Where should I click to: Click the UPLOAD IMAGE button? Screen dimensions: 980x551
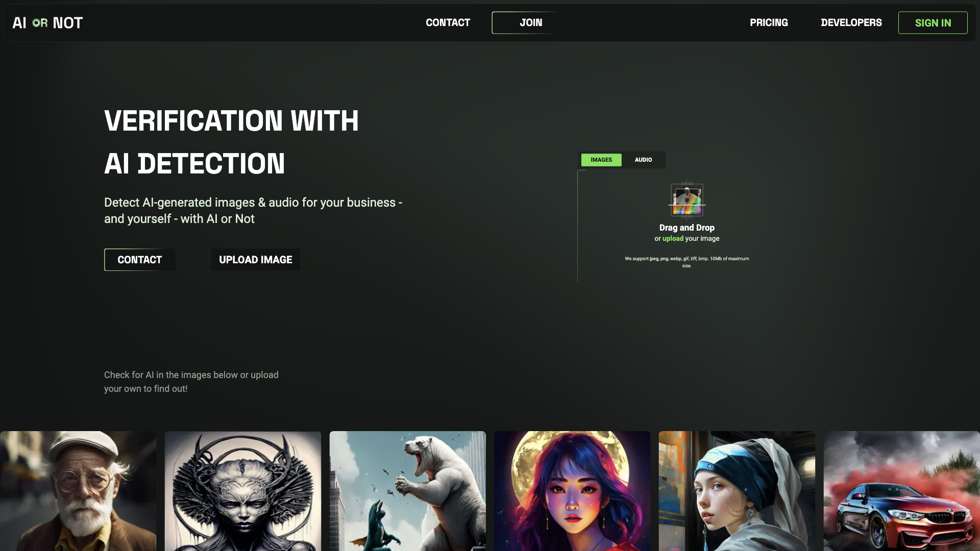tap(255, 260)
